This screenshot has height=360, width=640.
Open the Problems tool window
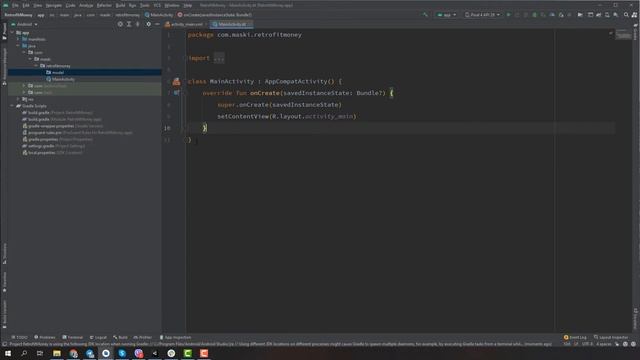45,338
